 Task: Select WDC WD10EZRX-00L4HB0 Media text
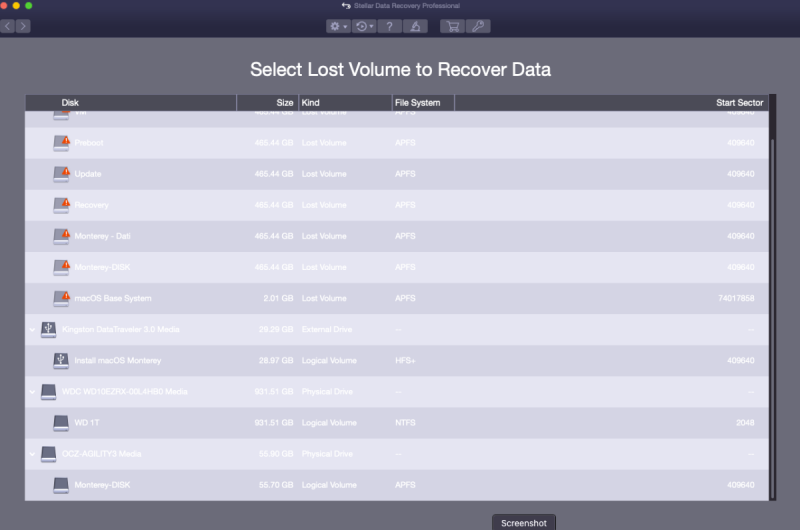pos(124,392)
